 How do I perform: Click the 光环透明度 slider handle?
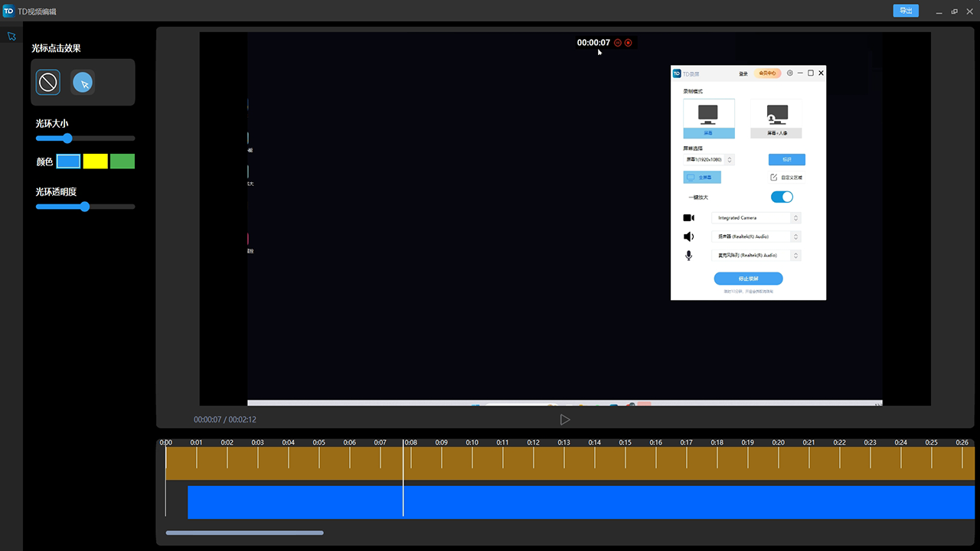[x=85, y=207]
